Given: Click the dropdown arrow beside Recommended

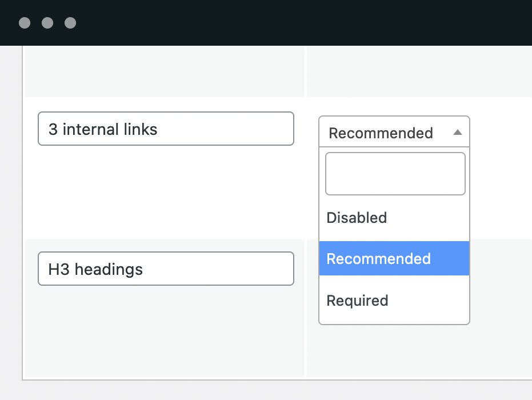Looking at the screenshot, I should tap(457, 133).
